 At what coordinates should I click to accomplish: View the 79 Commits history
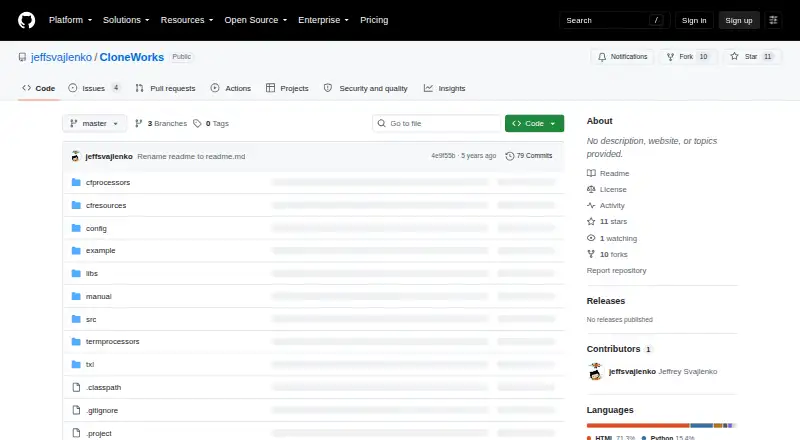coord(529,156)
